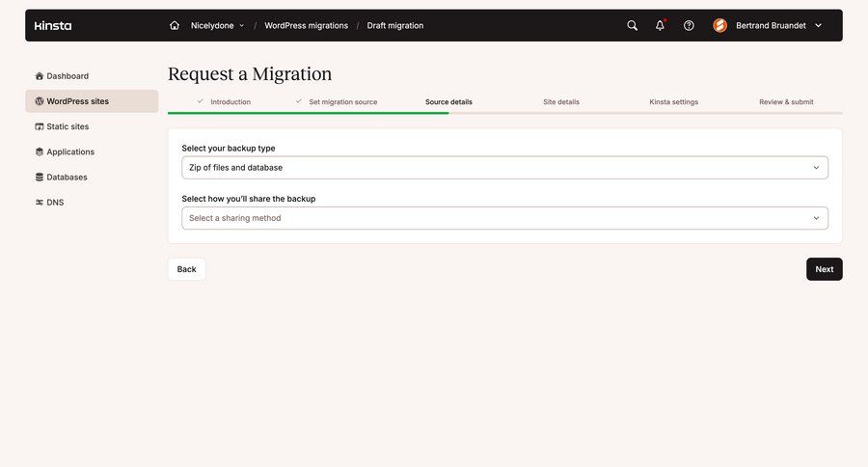Go to the Set migration source step
The width and height of the screenshot is (868, 467).
point(343,102)
